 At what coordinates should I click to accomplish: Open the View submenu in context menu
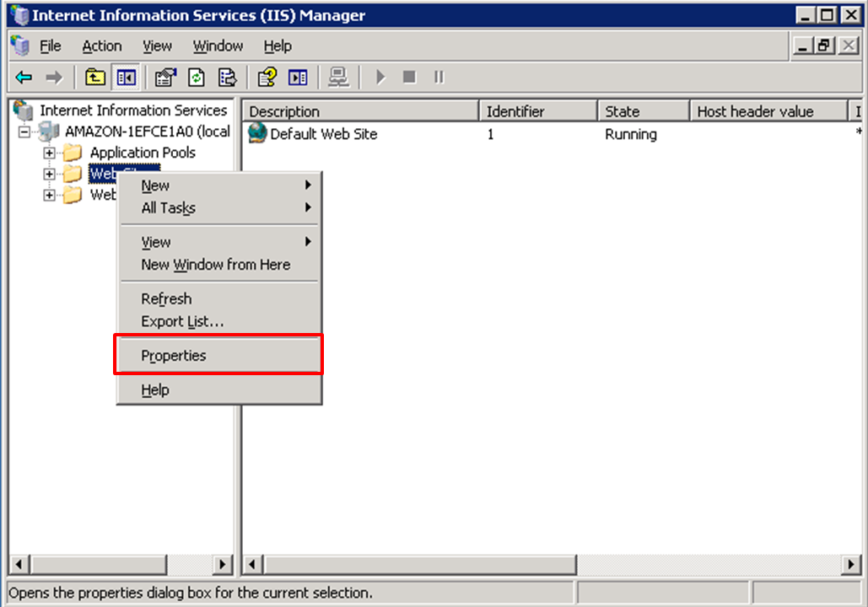[219, 242]
